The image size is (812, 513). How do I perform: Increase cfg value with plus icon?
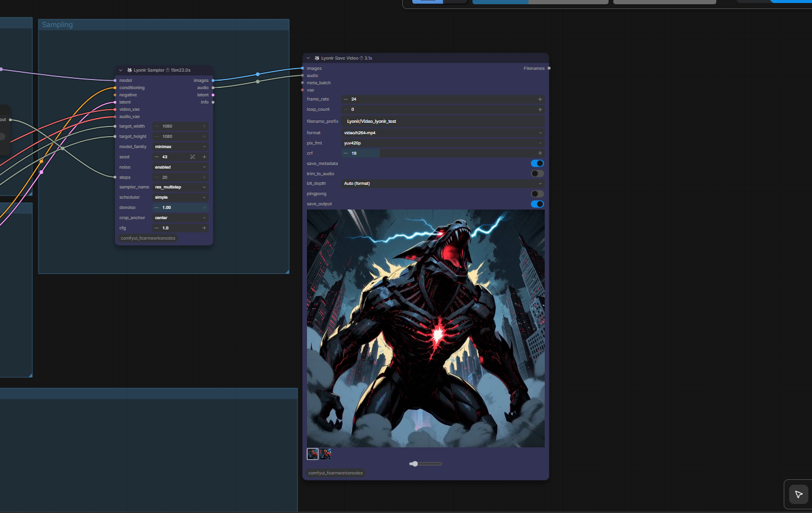point(204,228)
